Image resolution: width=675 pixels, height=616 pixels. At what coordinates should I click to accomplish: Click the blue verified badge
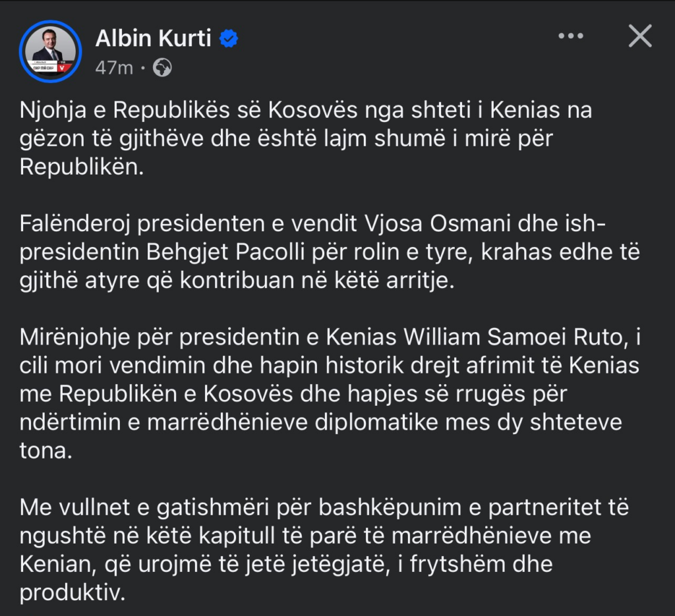[x=229, y=39]
